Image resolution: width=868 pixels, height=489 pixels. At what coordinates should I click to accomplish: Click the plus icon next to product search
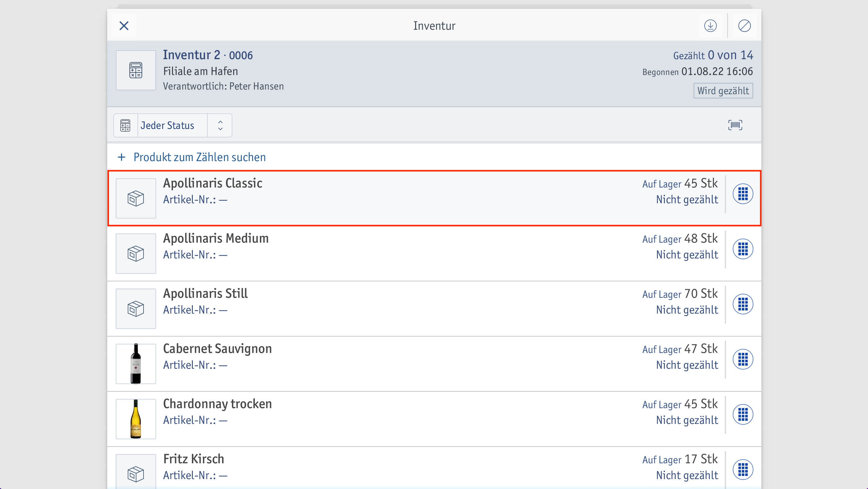click(x=122, y=157)
